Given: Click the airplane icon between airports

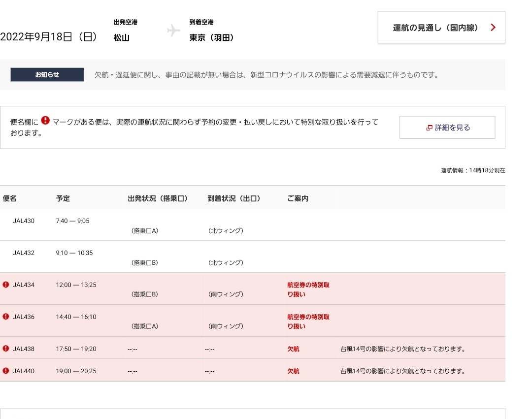Looking at the screenshot, I should [x=173, y=31].
